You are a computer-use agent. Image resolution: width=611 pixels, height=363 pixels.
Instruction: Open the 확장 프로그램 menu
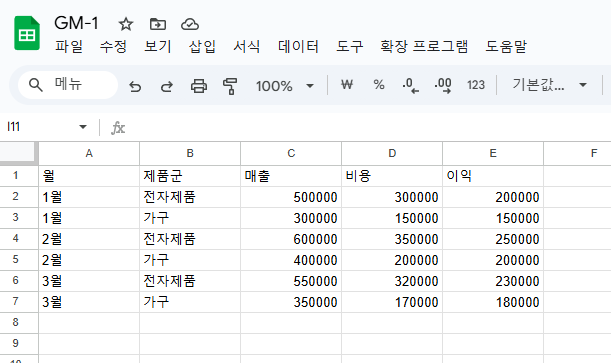pyautogui.click(x=424, y=46)
